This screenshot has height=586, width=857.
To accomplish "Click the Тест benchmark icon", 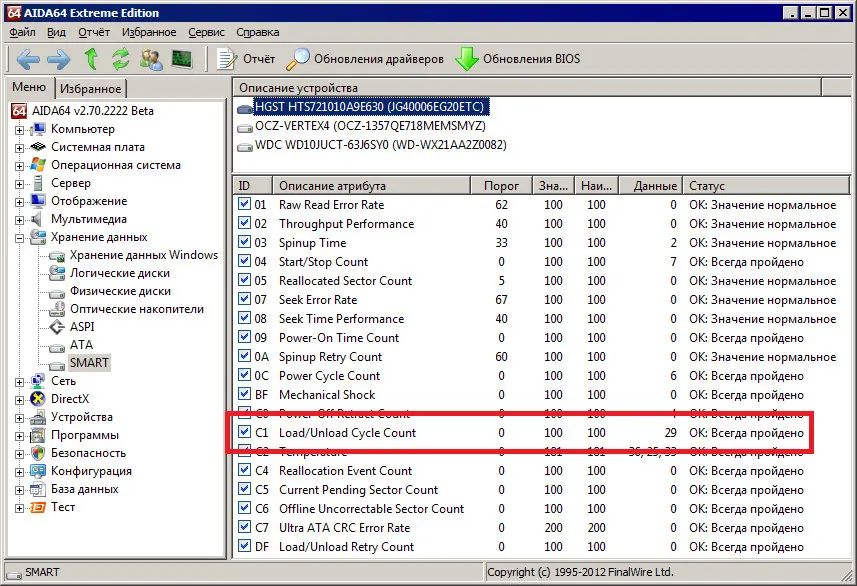I will click(38, 507).
